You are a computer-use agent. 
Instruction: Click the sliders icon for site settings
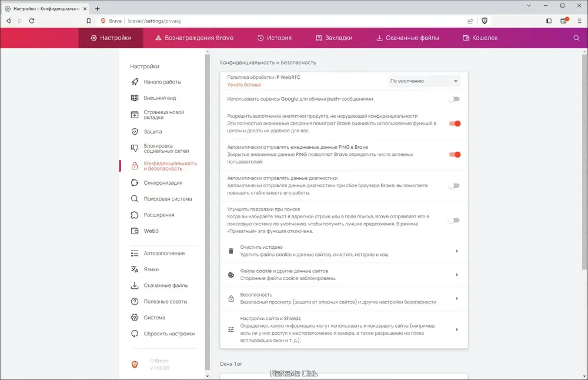coord(231,330)
